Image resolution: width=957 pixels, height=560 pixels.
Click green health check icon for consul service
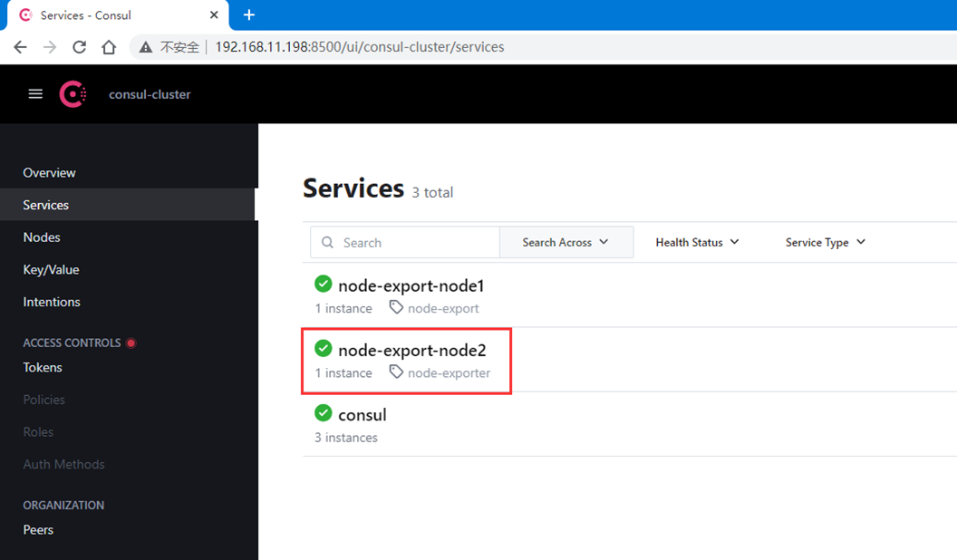[324, 413]
